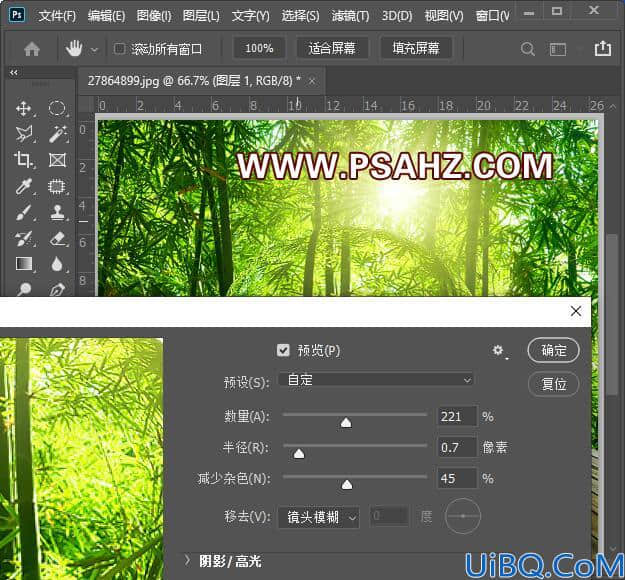Image resolution: width=625 pixels, height=580 pixels.
Task: Open the Hand tool preset dropdown arrow
Action: pos(94,50)
